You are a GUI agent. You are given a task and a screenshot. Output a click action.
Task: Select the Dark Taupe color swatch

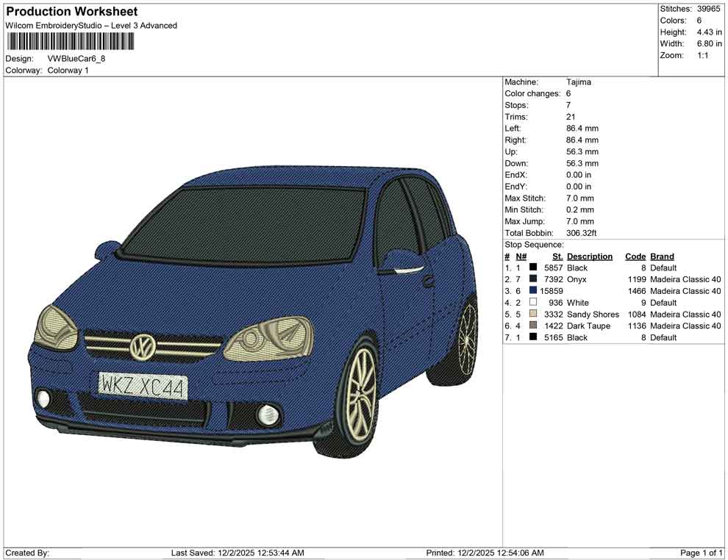click(x=533, y=326)
